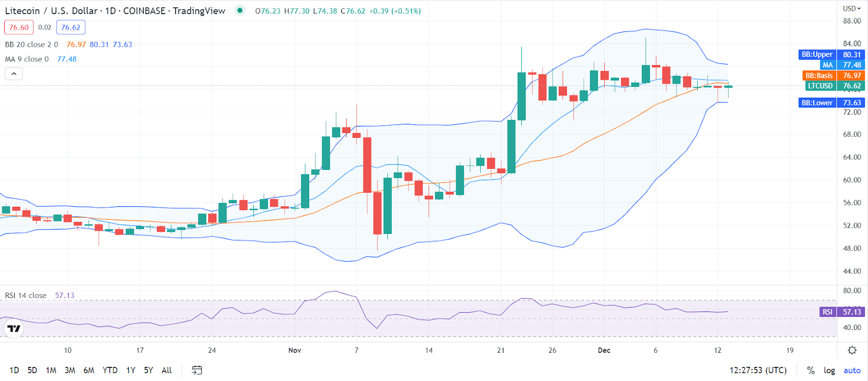Viewport: 868px width, 381px height.
Task: Select the 6M time range
Action: 89,370
